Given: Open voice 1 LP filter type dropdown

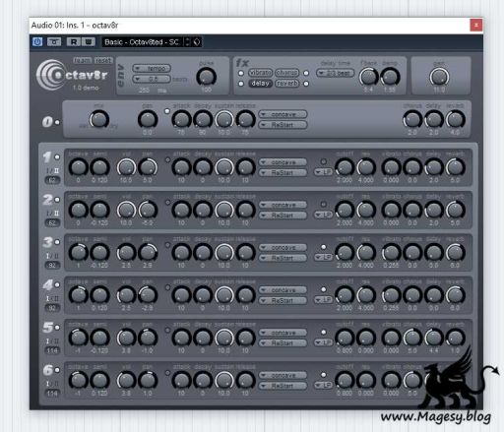Looking at the screenshot, I should tap(323, 172).
